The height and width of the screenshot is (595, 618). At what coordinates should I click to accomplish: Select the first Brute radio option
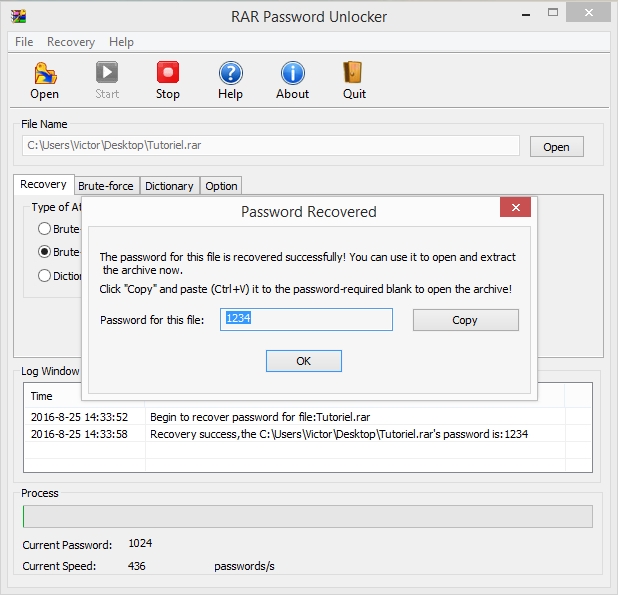point(45,229)
